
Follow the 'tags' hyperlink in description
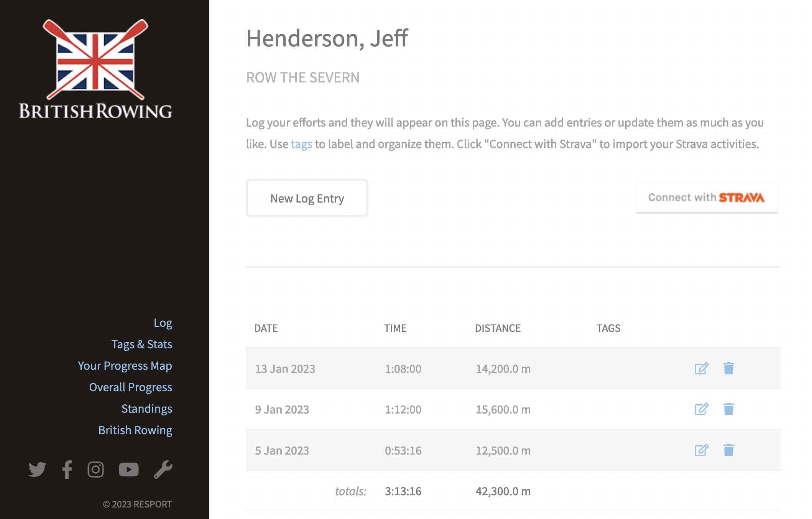(x=302, y=144)
